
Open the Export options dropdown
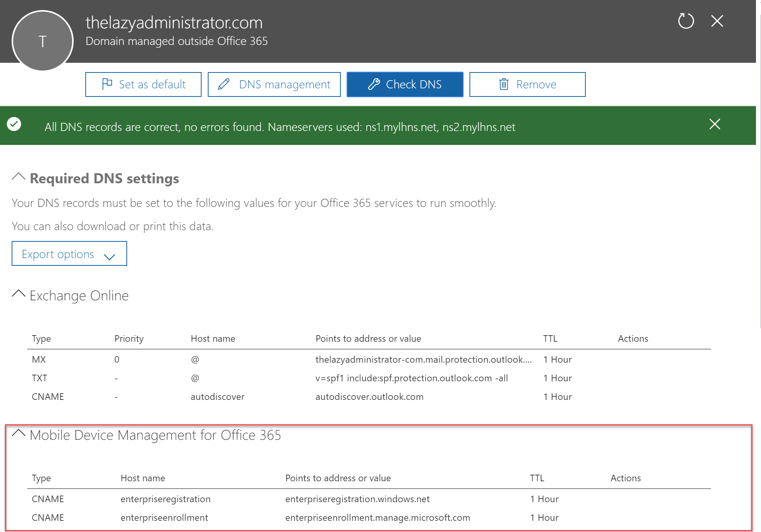[69, 254]
